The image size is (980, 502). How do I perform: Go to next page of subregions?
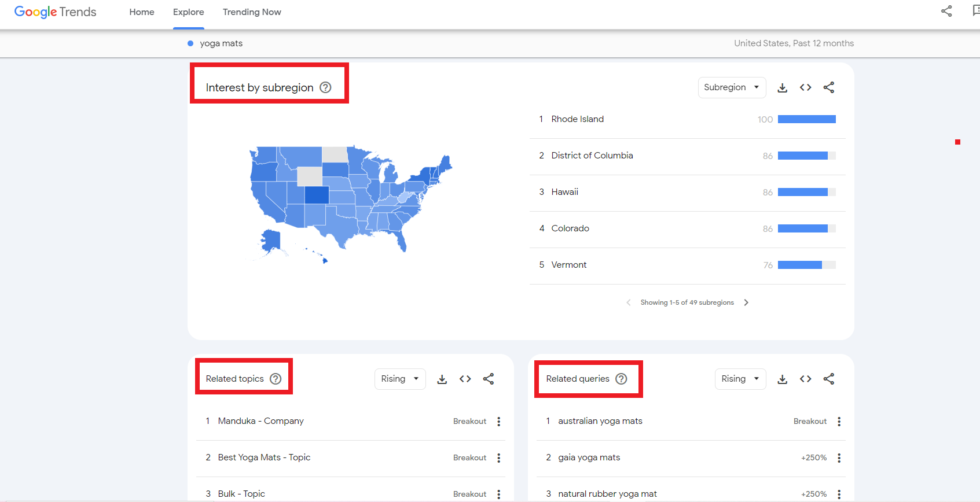coord(746,302)
